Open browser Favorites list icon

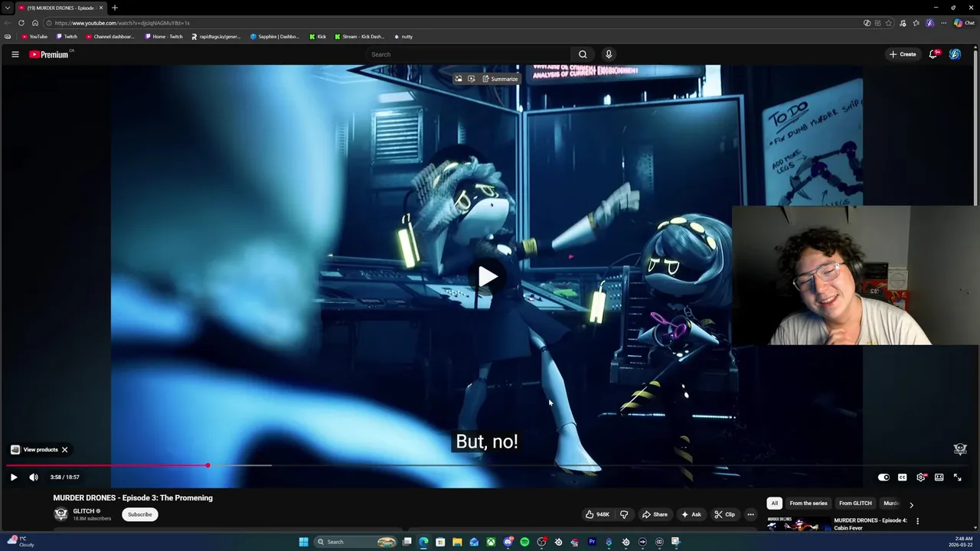point(916,23)
